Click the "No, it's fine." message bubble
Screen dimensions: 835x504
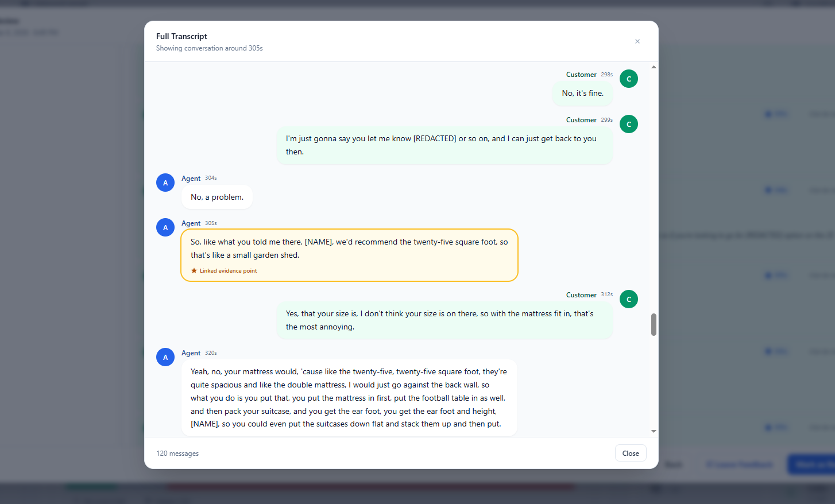582,93
